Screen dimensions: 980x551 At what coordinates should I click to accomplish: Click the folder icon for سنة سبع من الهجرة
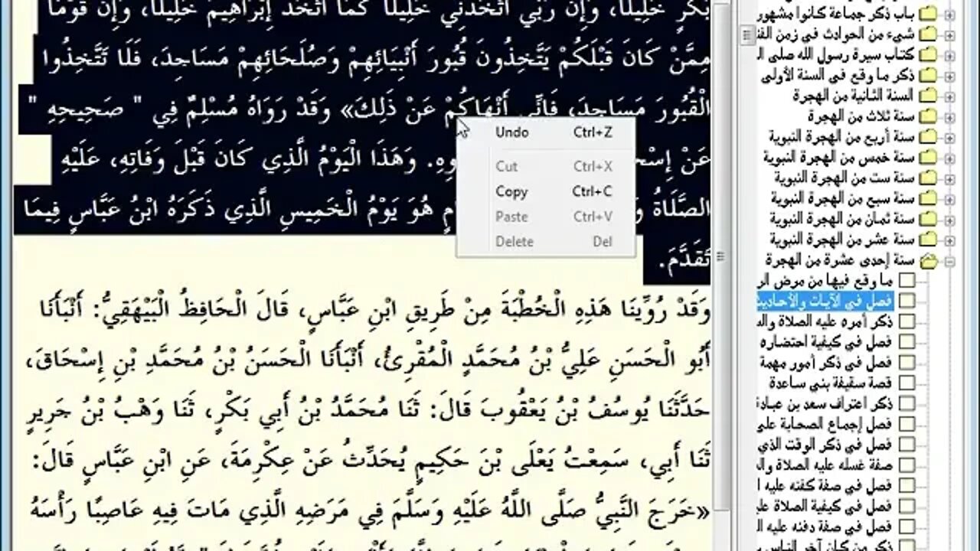pos(929,198)
